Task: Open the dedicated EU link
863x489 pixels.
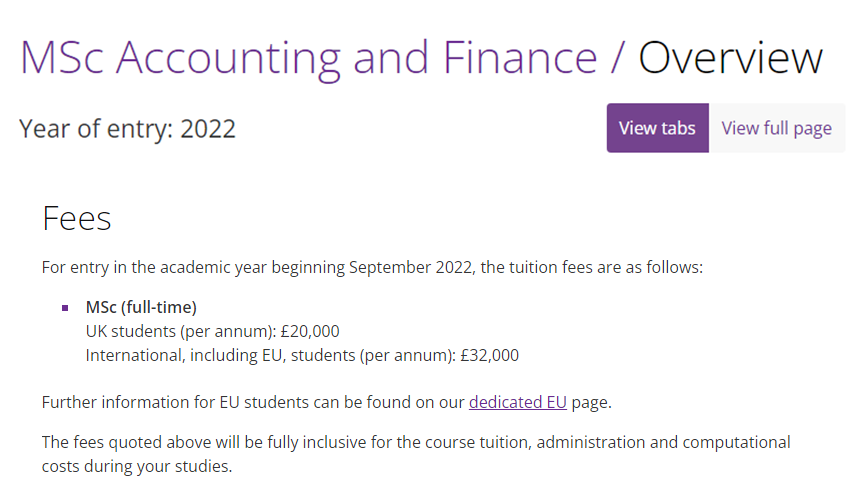Action: (x=518, y=403)
